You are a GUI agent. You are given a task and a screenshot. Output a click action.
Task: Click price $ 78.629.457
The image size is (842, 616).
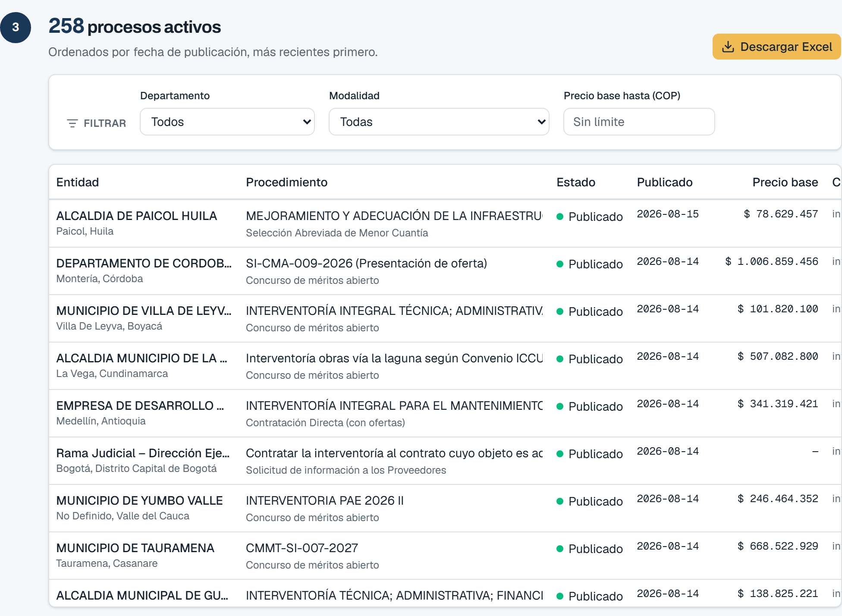(x=781, y=214)
